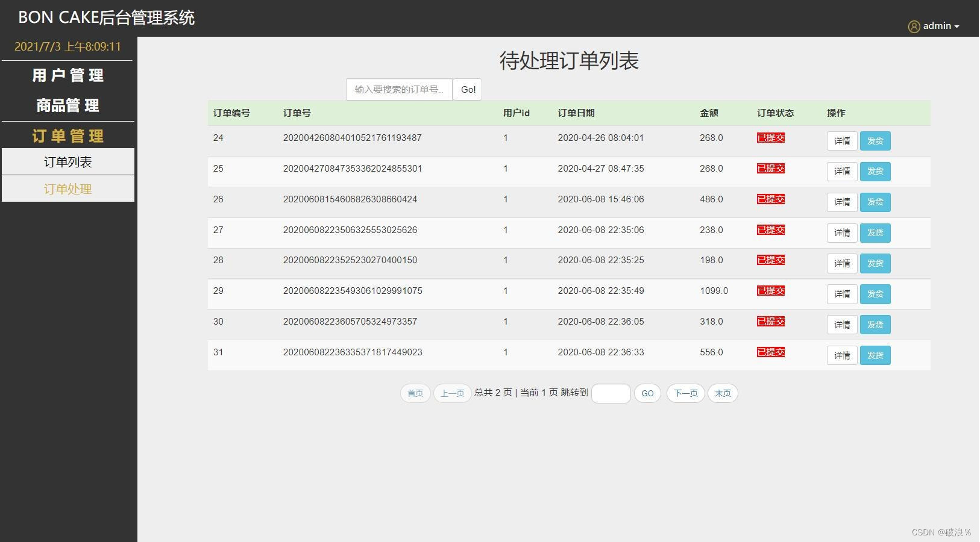Screen dimensions: 980x542
Task: Click the 已提交 status badge of order 26
Action: 771,199
